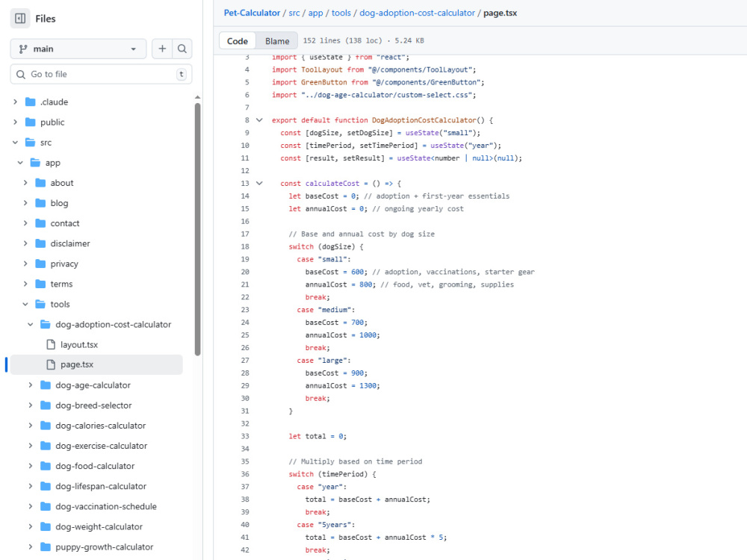This screenshot has height=560, width=747.
Task: Open the main branch dropdown
Action: tap(78, 49)
